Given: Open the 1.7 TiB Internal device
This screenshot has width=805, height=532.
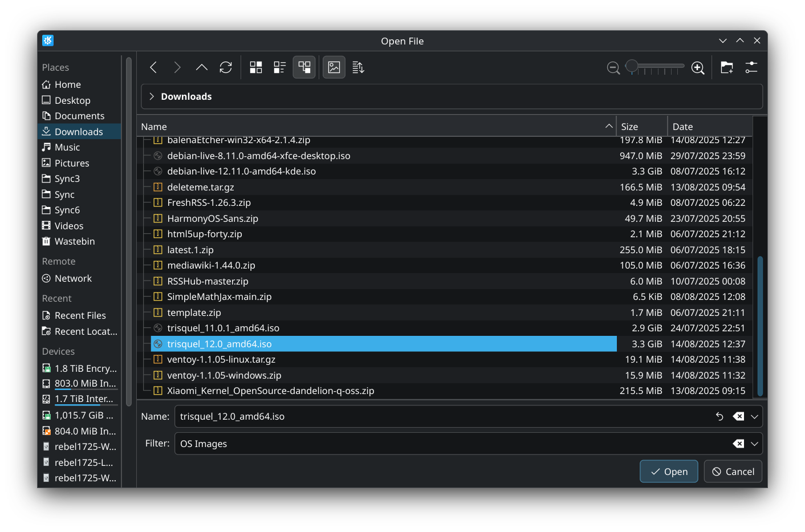Looking at the screenshot, I should click(x=79, y=399).
